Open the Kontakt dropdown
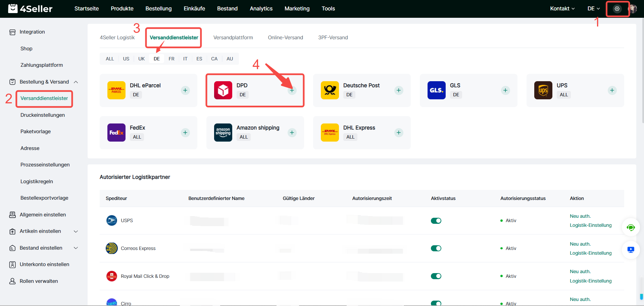This screenshot has width=644, height=306. click(x=562, y=9)
